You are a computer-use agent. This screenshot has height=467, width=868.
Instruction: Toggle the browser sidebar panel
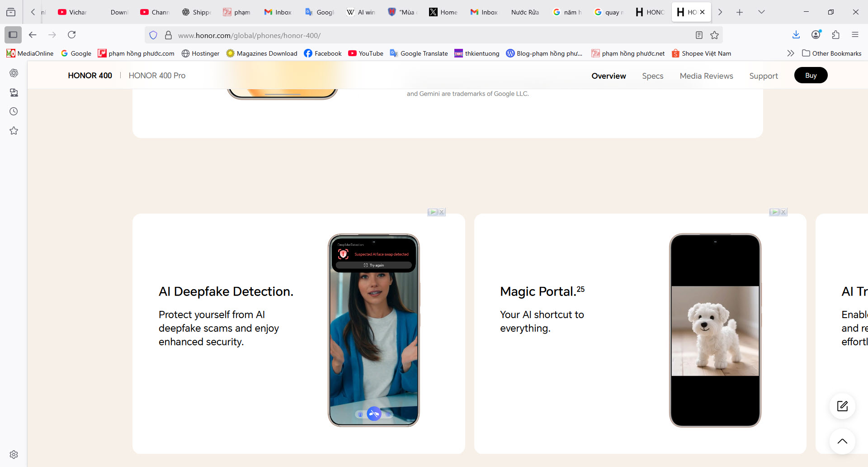click(13, 35)
